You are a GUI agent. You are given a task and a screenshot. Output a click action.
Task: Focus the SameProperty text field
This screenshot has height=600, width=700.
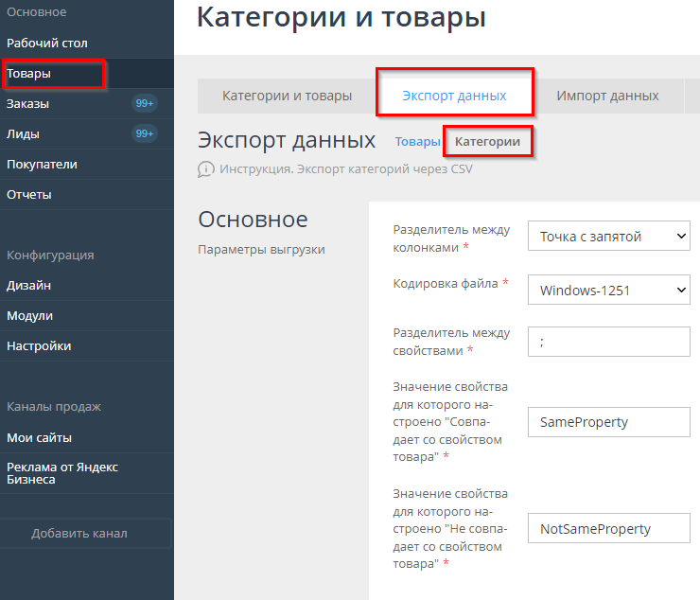[609, 422]
